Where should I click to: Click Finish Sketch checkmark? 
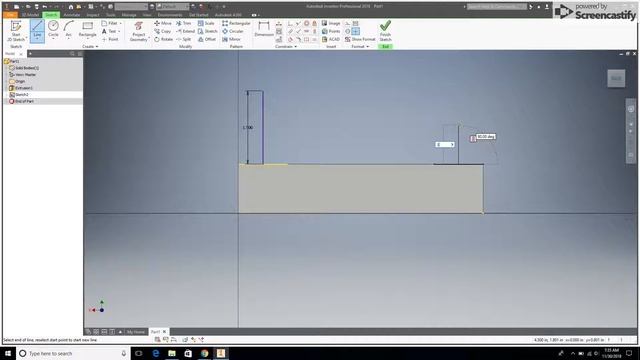click(x=385, y=31)
